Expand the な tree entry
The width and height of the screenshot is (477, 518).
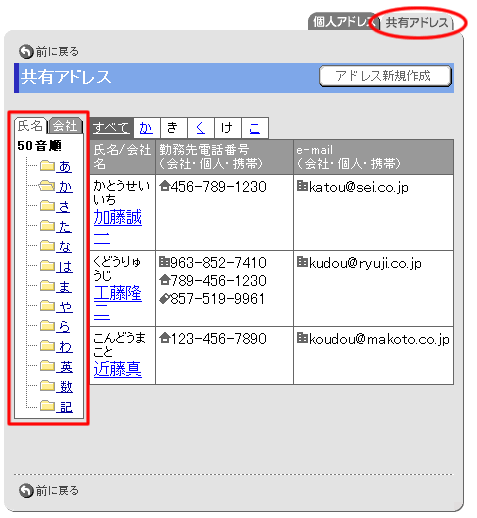point(65,246)
